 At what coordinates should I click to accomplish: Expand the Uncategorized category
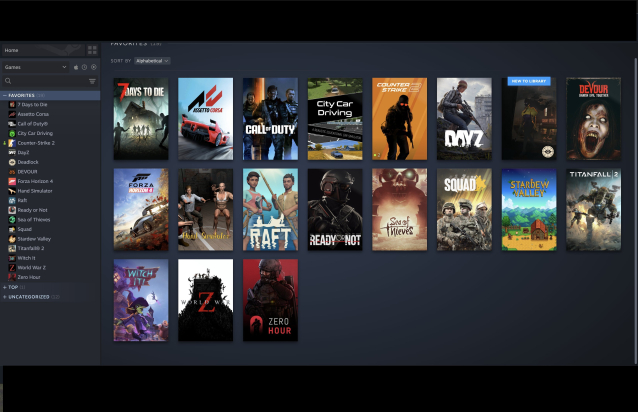(4, 296)
